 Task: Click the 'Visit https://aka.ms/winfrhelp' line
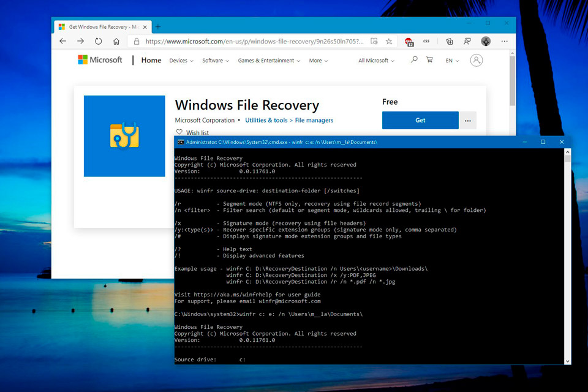[x=247, y=295]
